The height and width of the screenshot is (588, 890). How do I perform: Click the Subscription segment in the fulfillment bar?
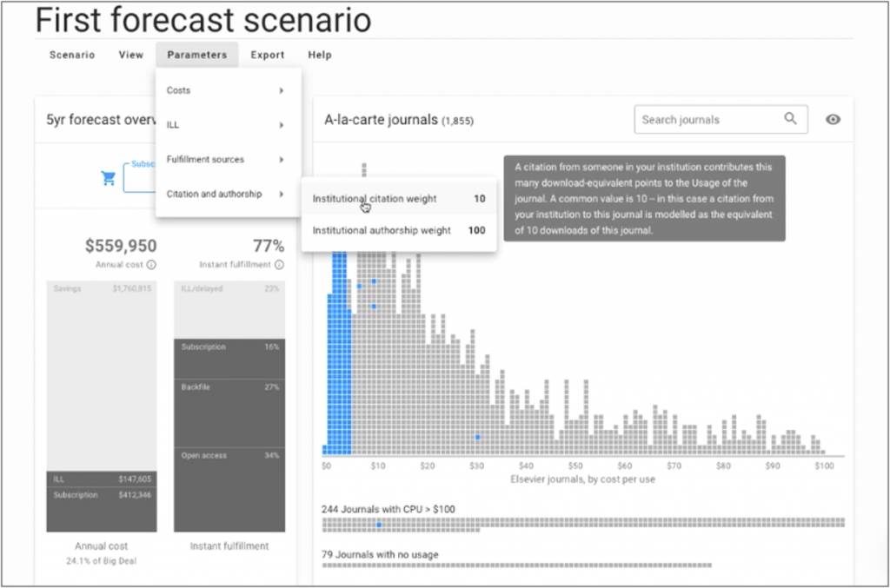coord(231,358)
